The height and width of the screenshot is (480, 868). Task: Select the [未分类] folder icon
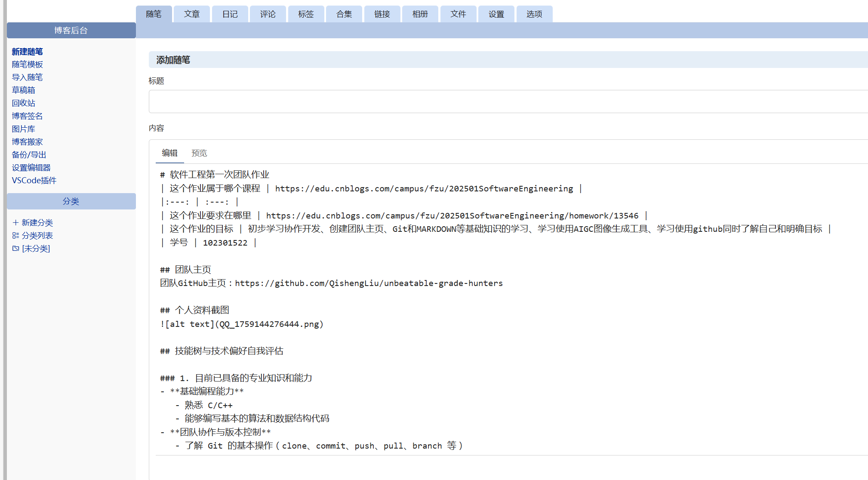pos(15,248)
